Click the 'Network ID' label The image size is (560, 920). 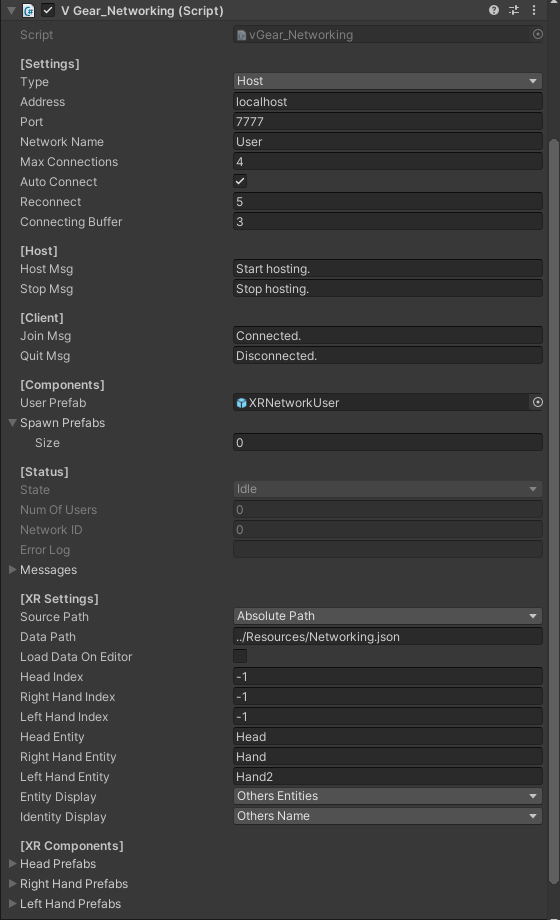point(51,529)
